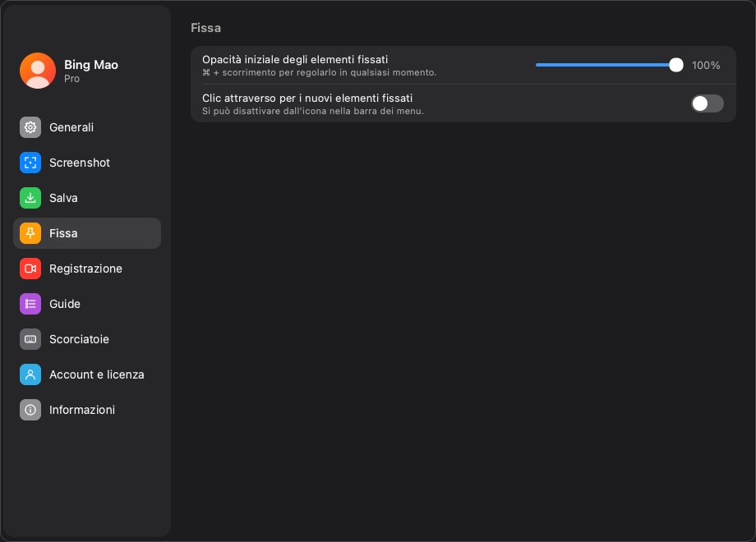The height and width of the screenshot is (542, 756).
Task: Click "Clic attraverso per i nuovi elementi fissati"
Action: (x=307, y=98)
